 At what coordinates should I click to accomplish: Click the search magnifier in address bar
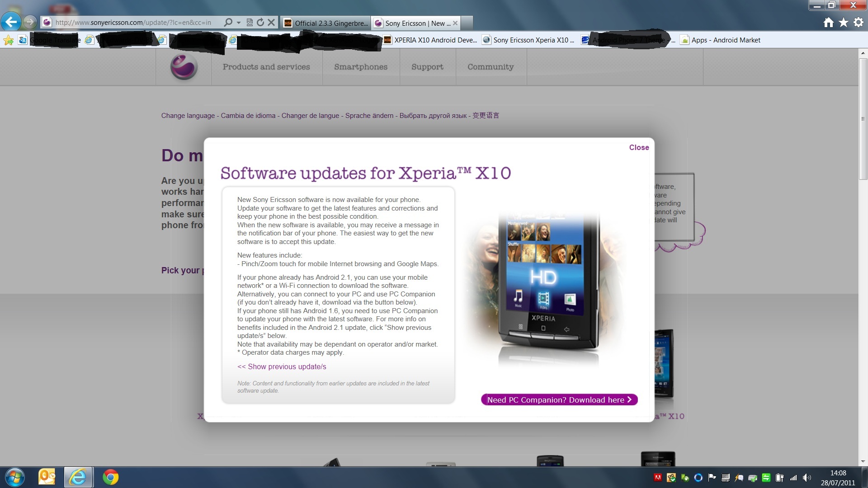tap(228, 22)
